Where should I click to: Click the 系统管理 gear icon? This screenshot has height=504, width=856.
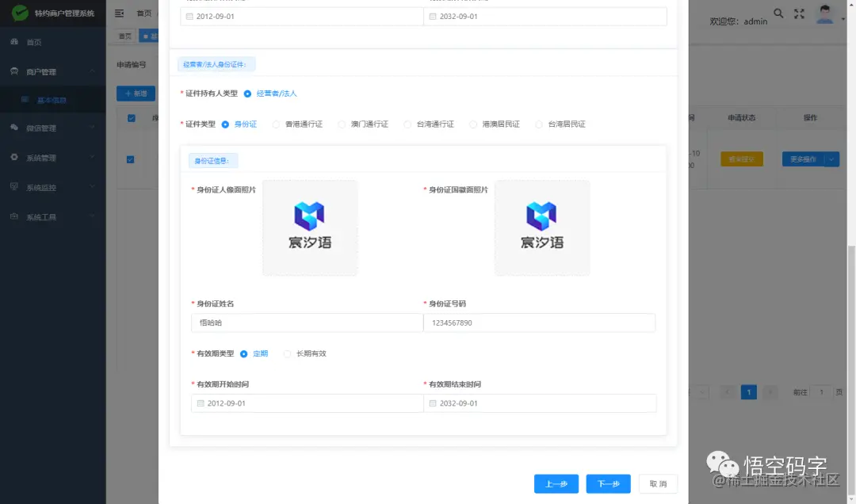point(14,157)
